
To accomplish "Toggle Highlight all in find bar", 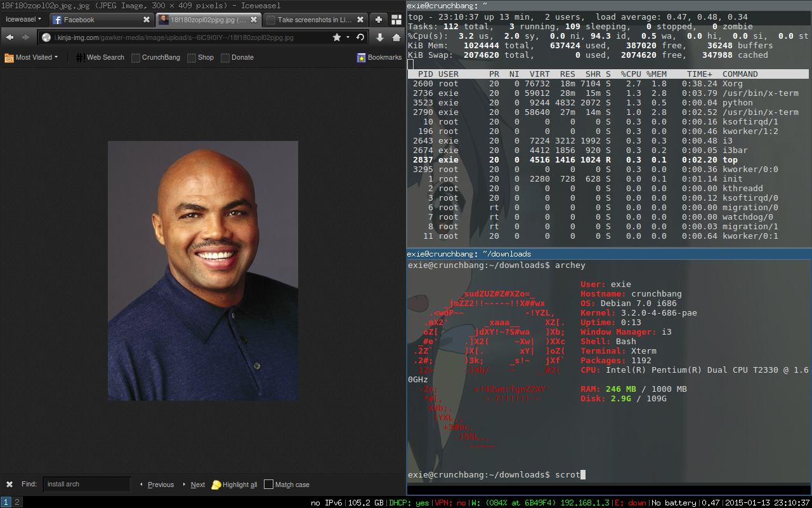I will point(235,485).
